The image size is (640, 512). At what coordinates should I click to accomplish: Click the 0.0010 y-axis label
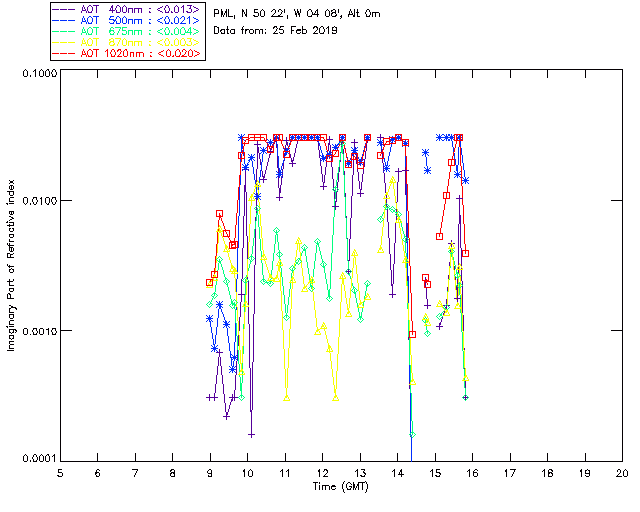tap(39, 331)
